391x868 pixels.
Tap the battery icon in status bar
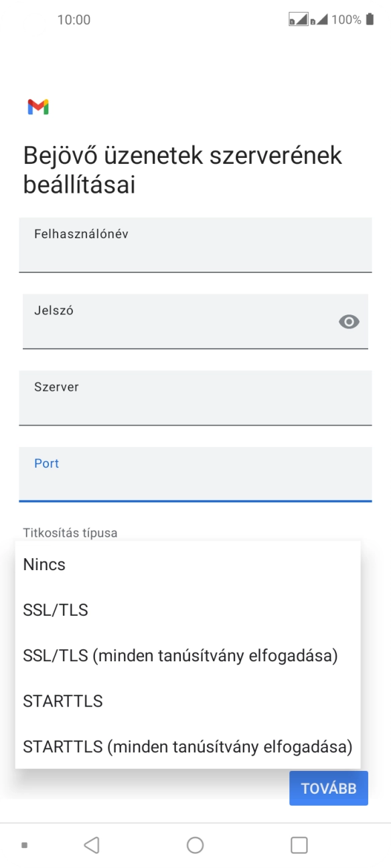pyautogui.click(x=368, y=20)
